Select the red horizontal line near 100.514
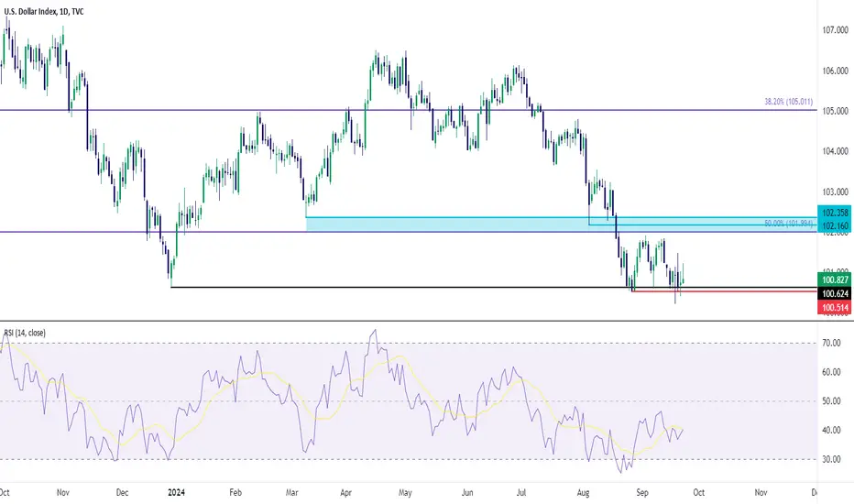 (x=725, y=291)
